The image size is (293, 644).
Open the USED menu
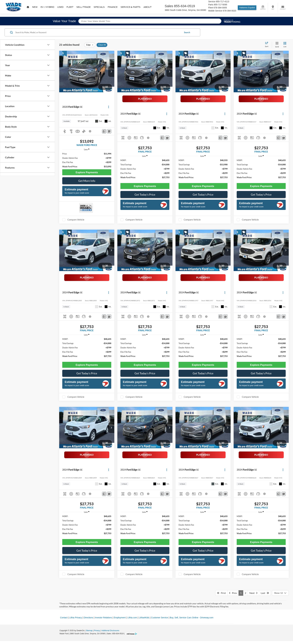pyautogui.click(x=60, y=7)
